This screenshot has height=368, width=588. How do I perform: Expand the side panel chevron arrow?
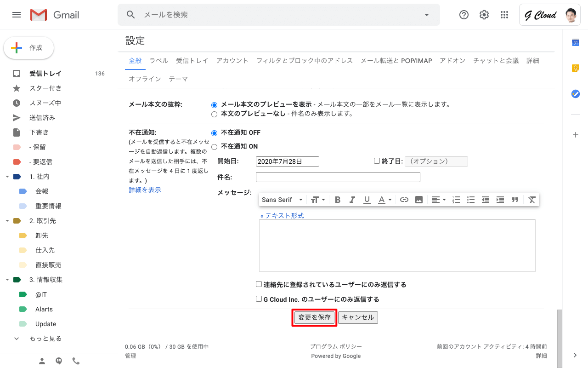[x=575, y=355]
